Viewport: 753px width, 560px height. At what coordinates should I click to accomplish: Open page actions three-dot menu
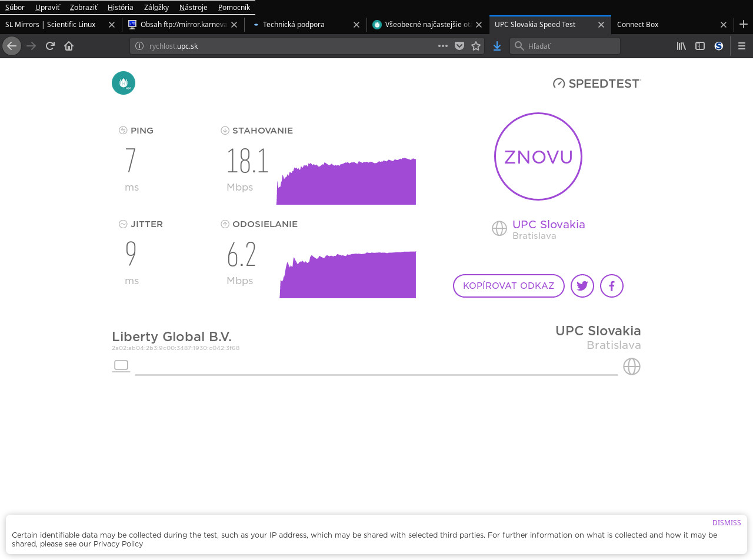(x=443, y=46)
